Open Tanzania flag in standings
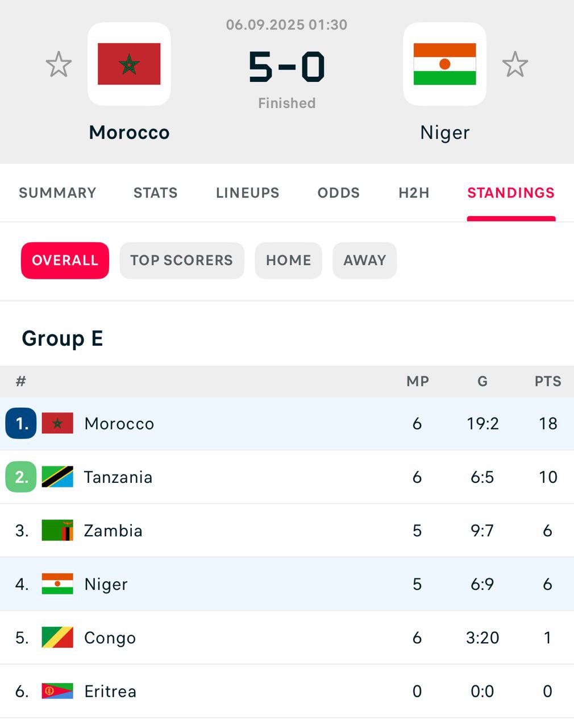The image size is (574, 728). point(57,477)
